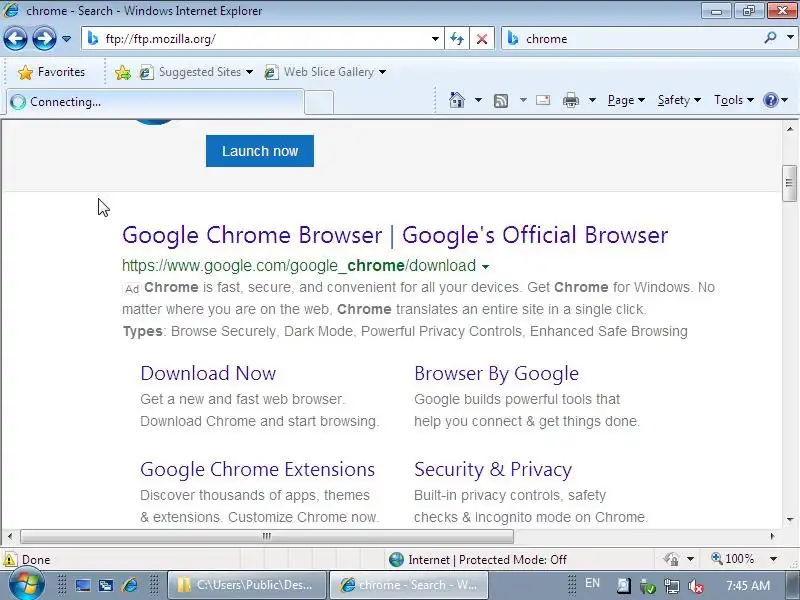The image size is (800, 600).
Task: Click the Show Desktop quick launch icon
Action: tap(83, 585)
